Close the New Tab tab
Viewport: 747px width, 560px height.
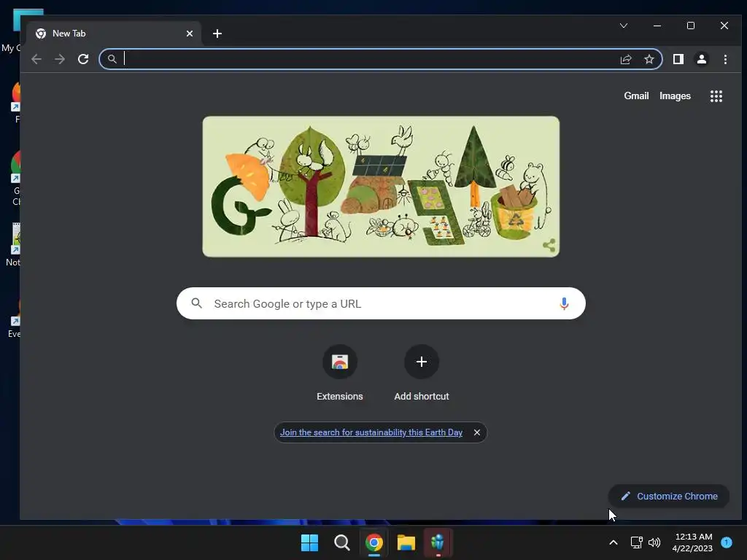click(x=190, y=34)
